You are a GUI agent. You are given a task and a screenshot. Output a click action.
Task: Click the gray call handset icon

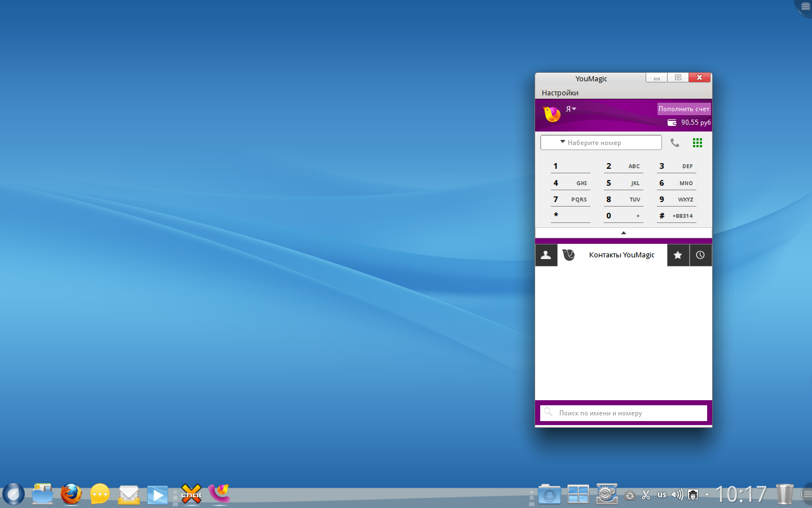click(x=675, y=143)
